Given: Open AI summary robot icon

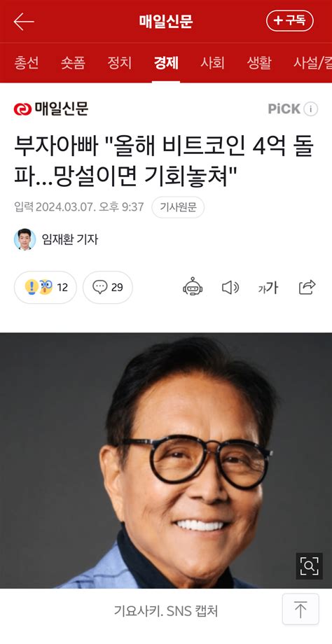Looking at the screenshot, I should (193, 287).
